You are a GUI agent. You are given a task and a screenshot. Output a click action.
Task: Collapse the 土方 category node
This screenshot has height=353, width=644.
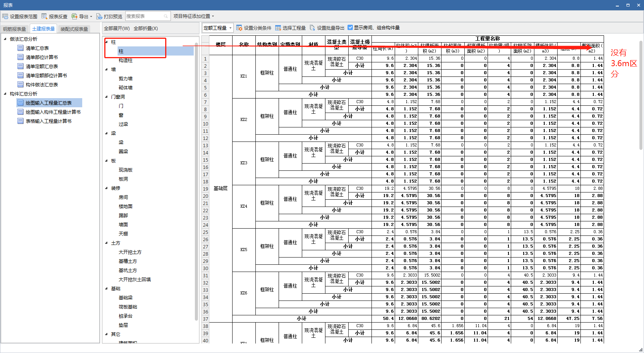click(107, 243)
